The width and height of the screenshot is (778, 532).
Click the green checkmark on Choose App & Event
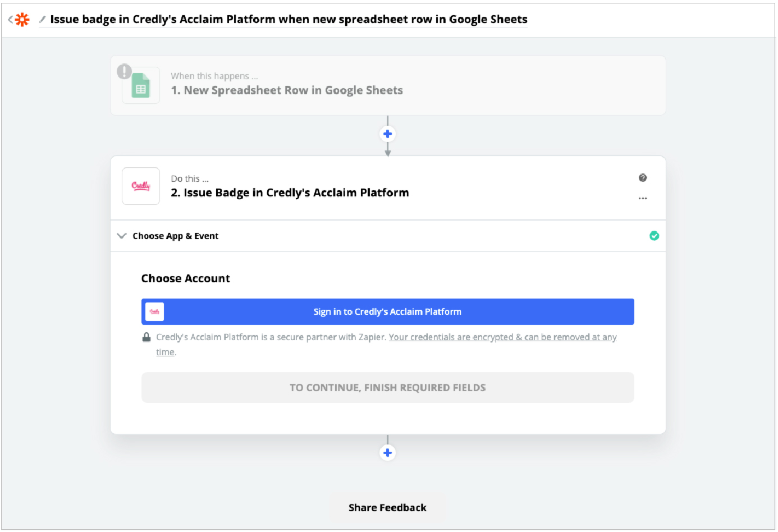[x=654, y=236]
